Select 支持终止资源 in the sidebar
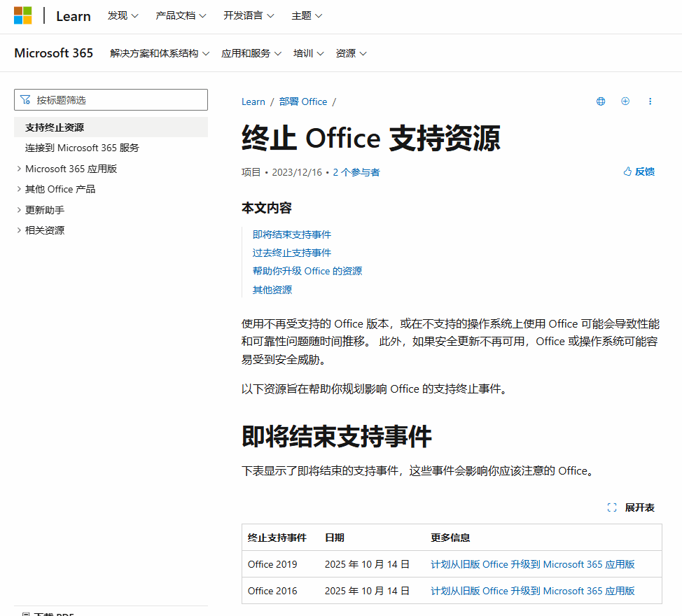682x616 pixels. [x=111, y=127]
